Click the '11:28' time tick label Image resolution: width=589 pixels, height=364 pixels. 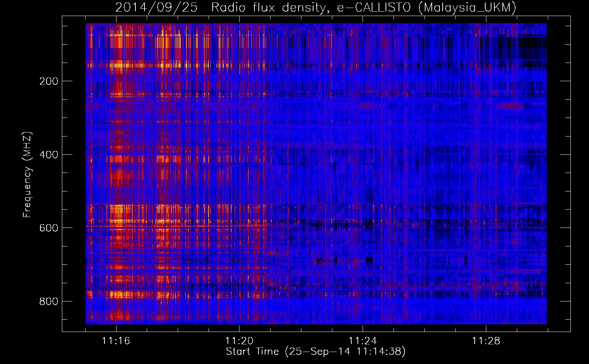(486, 341)
